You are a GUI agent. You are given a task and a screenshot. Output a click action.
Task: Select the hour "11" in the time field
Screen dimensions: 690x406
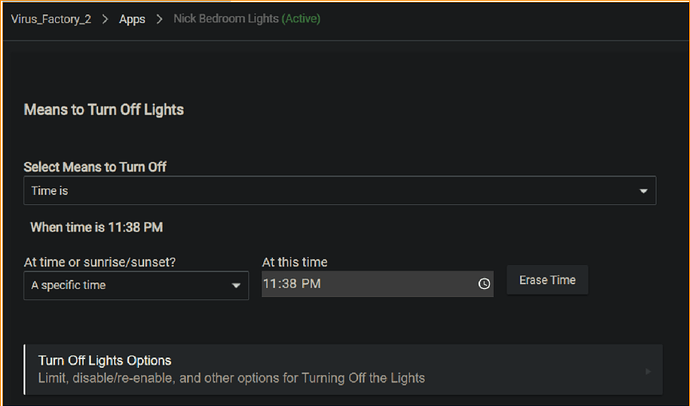(x=270, y=285)
